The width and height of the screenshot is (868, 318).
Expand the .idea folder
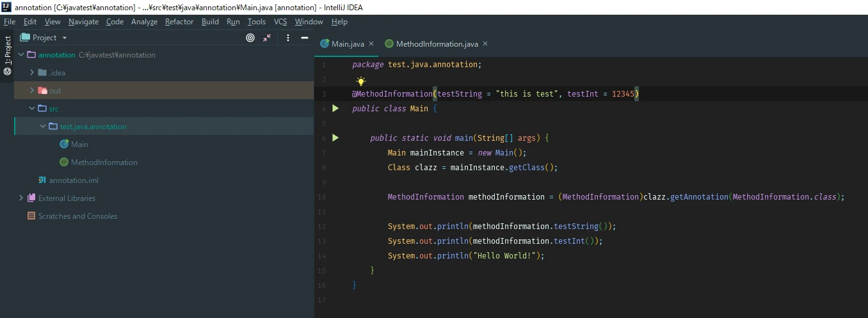pyautogui.click(x=32, y=73)
